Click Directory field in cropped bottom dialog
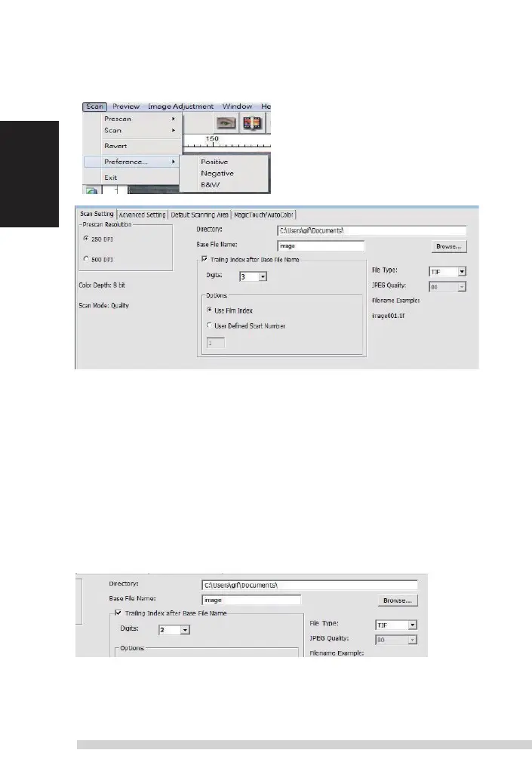Viewport: 532px width, 784px height. click(309, 585)
